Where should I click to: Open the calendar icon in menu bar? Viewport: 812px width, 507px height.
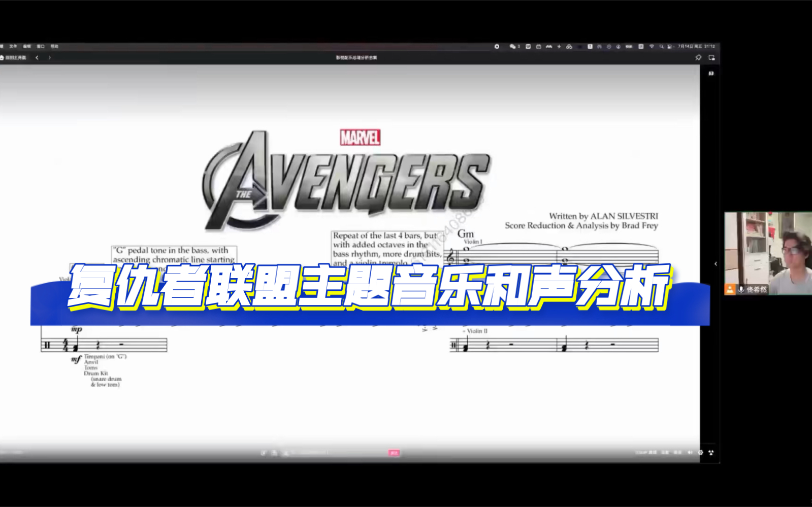(x=539, y=46)
